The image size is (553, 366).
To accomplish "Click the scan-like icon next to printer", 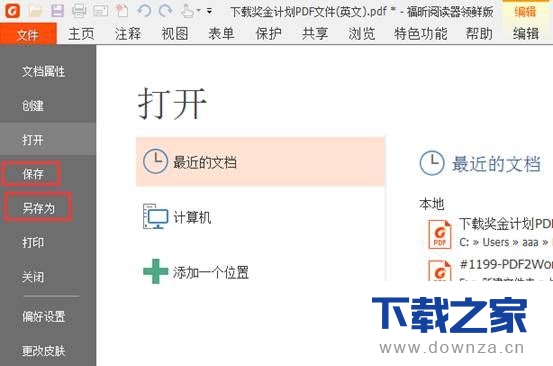I will point(101,11).
